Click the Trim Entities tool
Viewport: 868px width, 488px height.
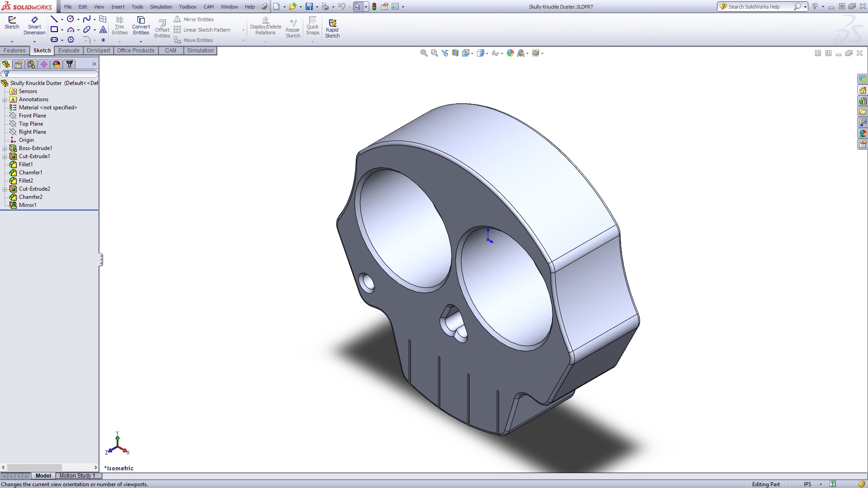tap(119, 26)
